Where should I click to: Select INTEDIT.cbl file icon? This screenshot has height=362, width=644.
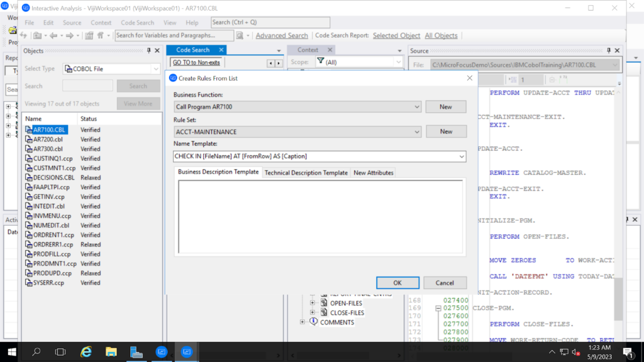[28, 206]
